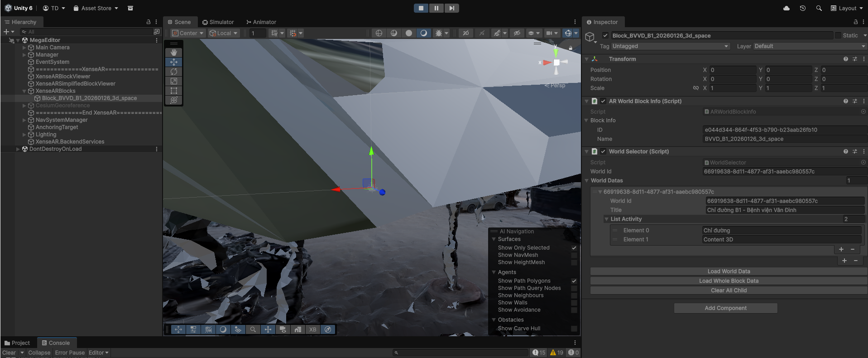868x358 pixels.
Task: Disable AR World Block Info script checkbox
Action: point(603,101)
